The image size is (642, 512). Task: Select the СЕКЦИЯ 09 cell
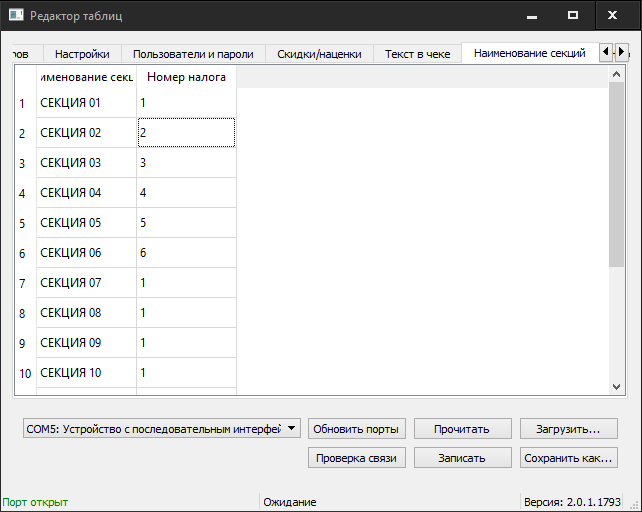pyautogui.click(x=86, y=342)
